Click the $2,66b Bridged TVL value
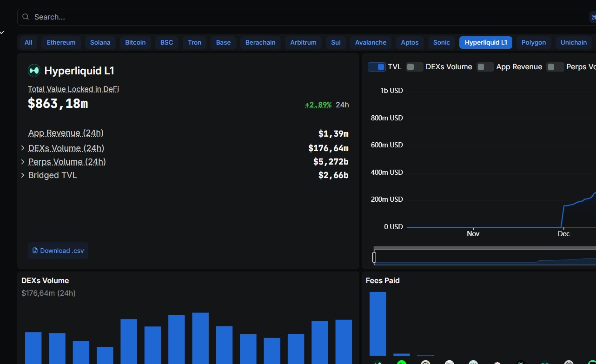The width and height of the screenshot is (596, 364). (333, 175)
